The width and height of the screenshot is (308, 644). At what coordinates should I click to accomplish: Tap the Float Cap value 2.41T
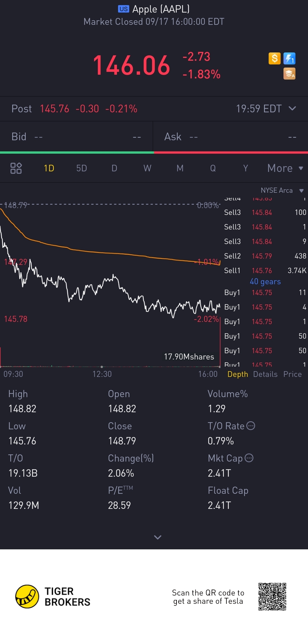(219, 505)
